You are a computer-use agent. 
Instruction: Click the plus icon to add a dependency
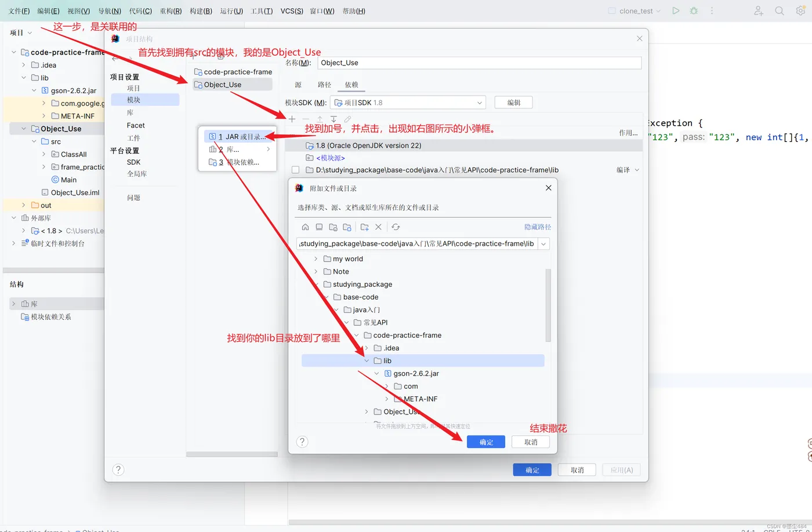[292, 119]
